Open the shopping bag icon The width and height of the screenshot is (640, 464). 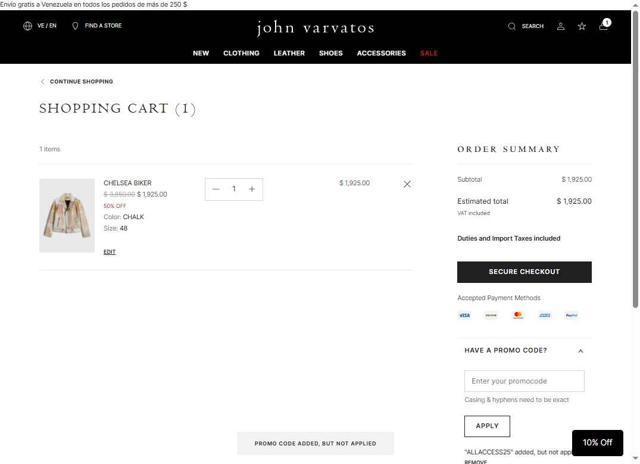(604, 25)
